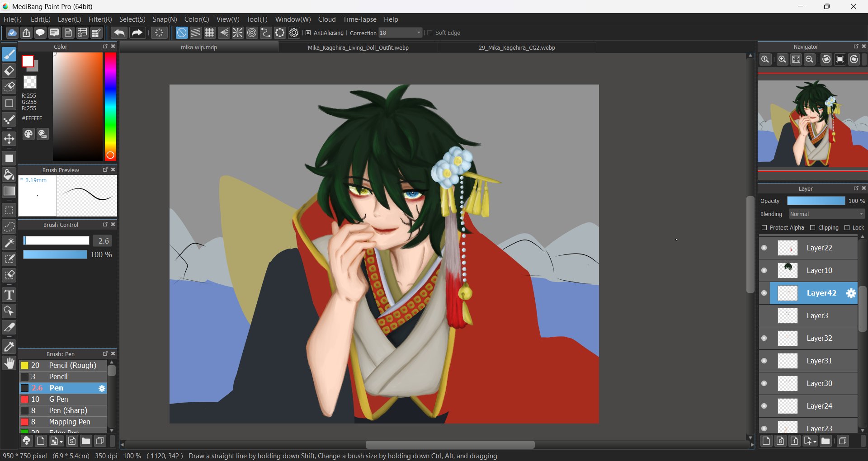
Task: Click Zoom Out in Navigator
Action: coord(810,60)
